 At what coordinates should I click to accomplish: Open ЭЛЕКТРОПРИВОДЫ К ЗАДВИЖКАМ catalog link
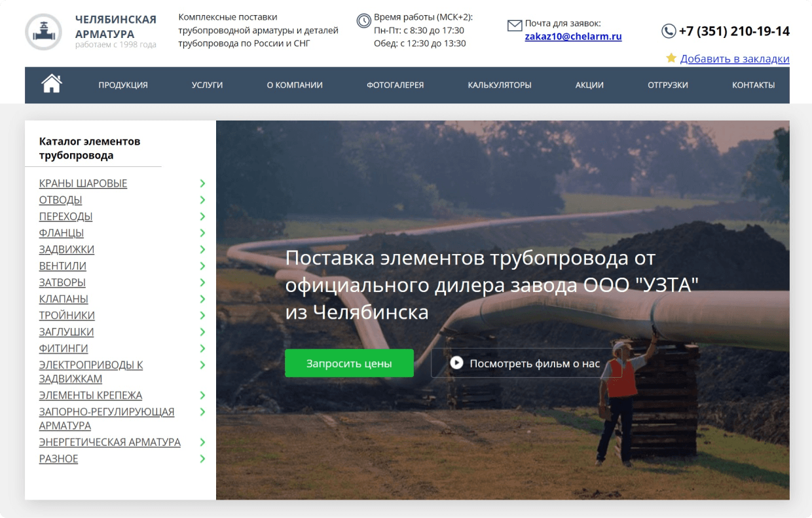[x=91, y=372]
